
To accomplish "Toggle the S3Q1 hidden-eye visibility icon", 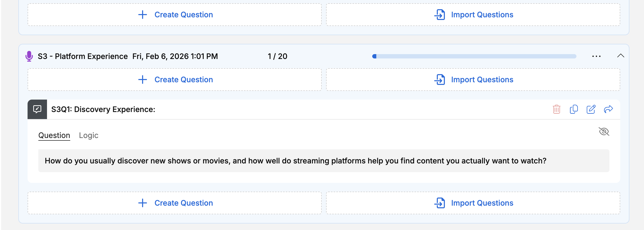I will 604,132.
